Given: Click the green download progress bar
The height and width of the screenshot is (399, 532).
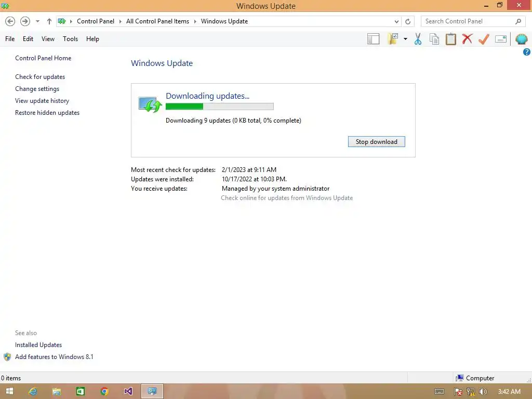Looking at the screenshot, I should coord(220,107).
